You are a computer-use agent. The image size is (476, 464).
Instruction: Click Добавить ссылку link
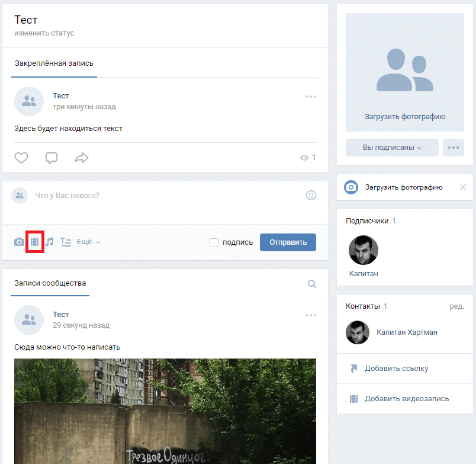point(397,369)
